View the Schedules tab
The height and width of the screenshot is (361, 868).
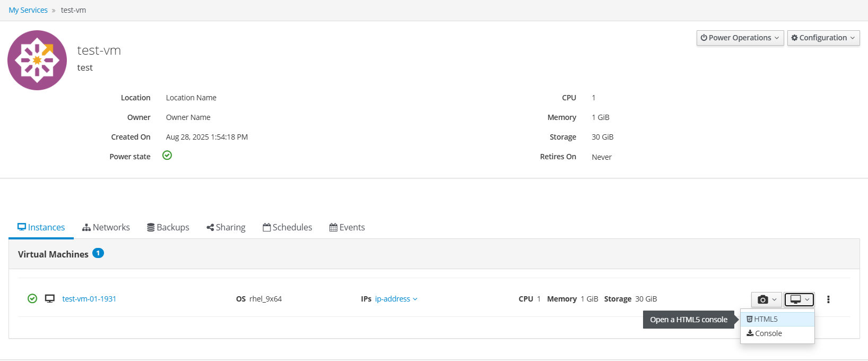(x=288, y=227)
